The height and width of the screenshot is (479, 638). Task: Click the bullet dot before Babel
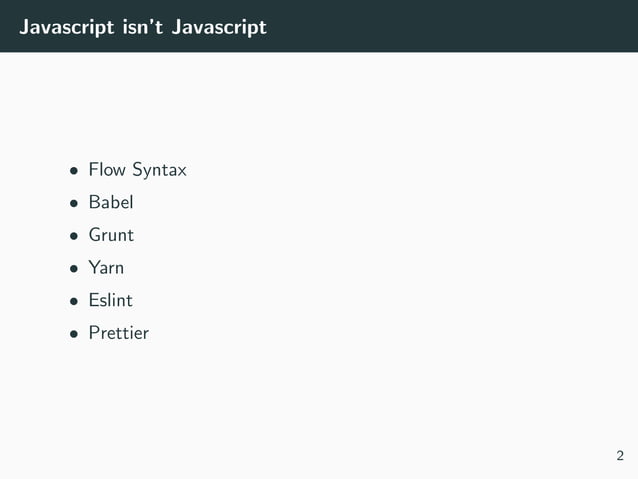click(74, 203)
